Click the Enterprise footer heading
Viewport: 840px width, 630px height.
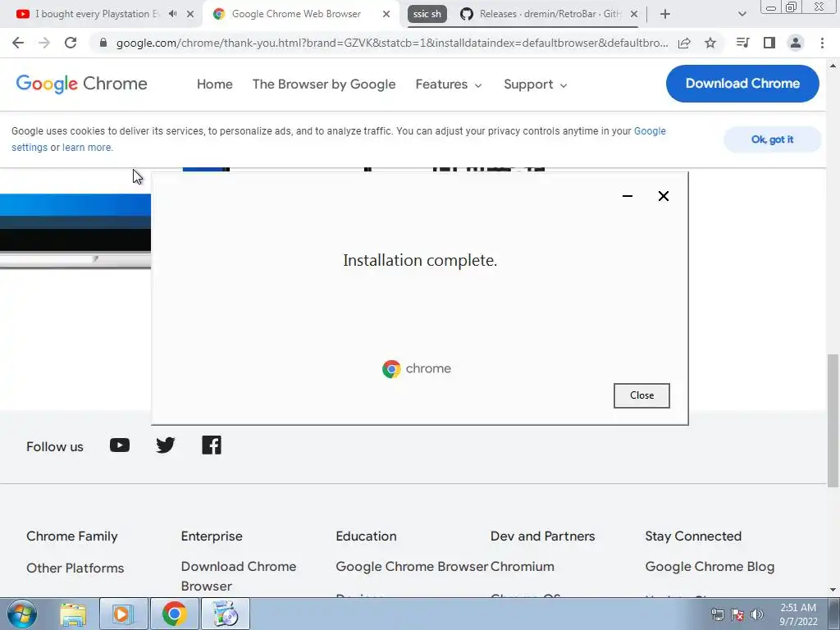click(212, 536)
